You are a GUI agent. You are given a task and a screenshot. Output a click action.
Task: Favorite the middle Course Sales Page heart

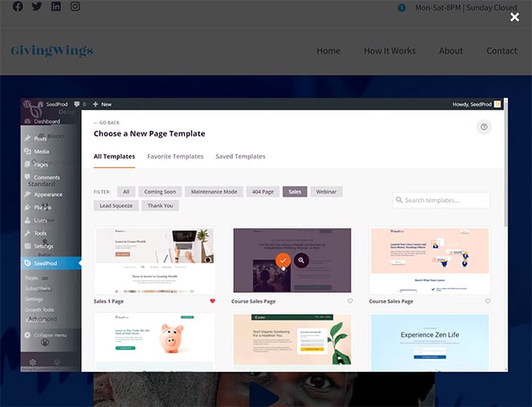tap(350, 301)
